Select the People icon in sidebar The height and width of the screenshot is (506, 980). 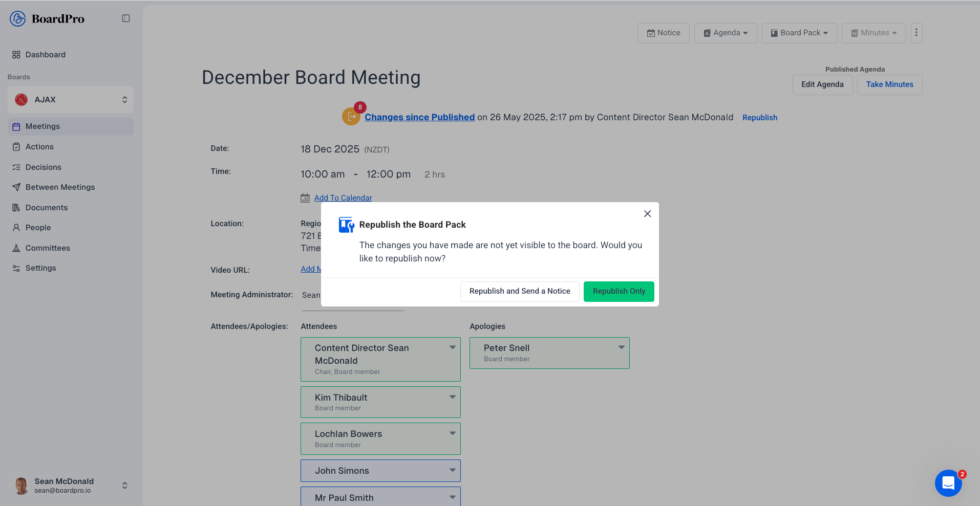click(x=17, y=228)
